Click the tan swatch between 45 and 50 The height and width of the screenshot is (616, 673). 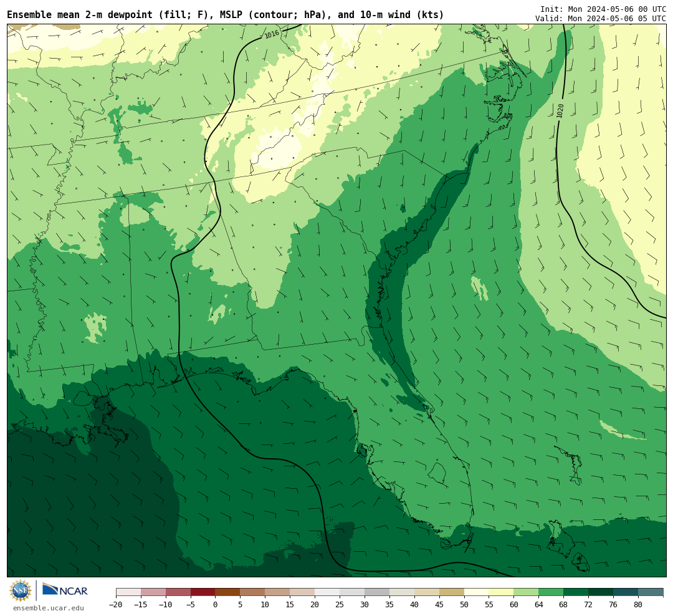(x=452, y=592)
